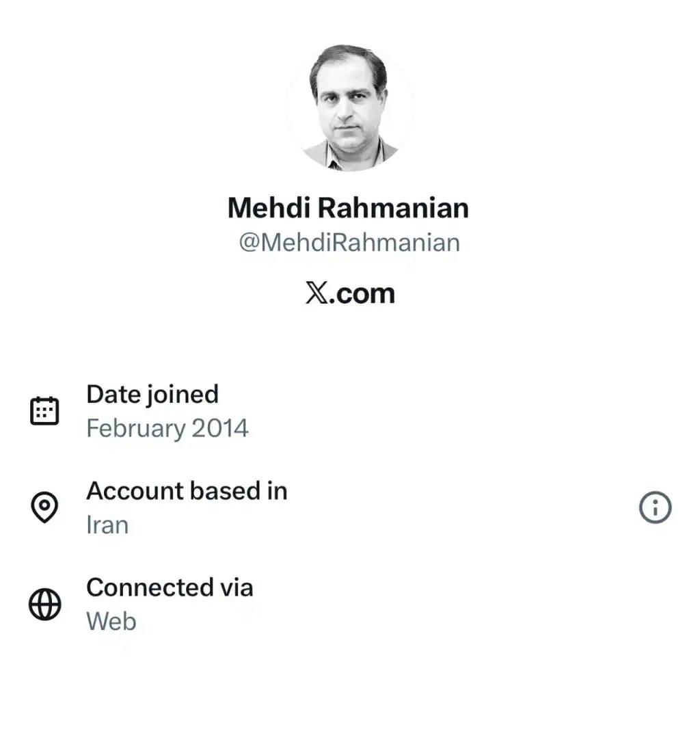This screenshot has height=742, width=700.
Task: Click the Connected via row to reveal details
Action: [x=170, y=604]
